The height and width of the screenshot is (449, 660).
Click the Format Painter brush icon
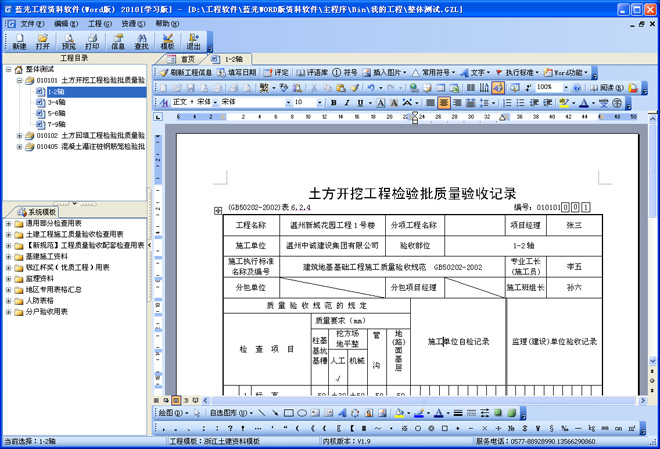tap(355, 88)
